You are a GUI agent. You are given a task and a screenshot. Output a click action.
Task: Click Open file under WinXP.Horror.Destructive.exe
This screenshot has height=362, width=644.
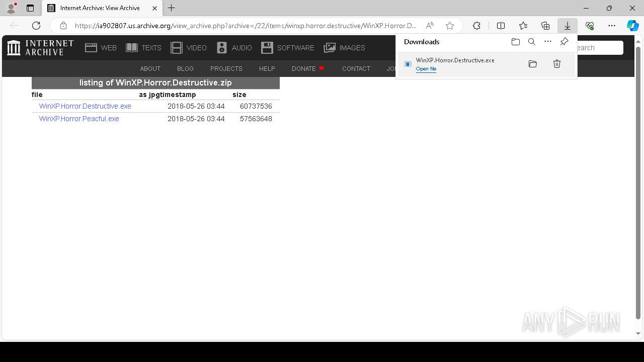pyautogui.click(x=426, y=69)
